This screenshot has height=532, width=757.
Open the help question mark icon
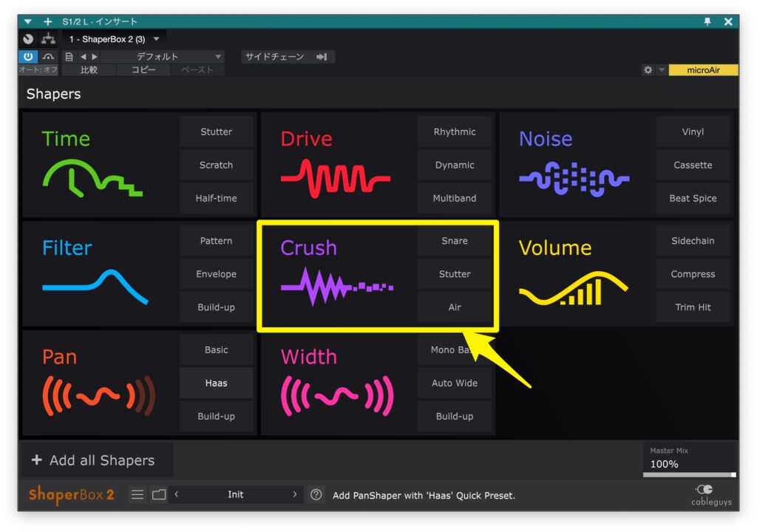coord(316,495)
